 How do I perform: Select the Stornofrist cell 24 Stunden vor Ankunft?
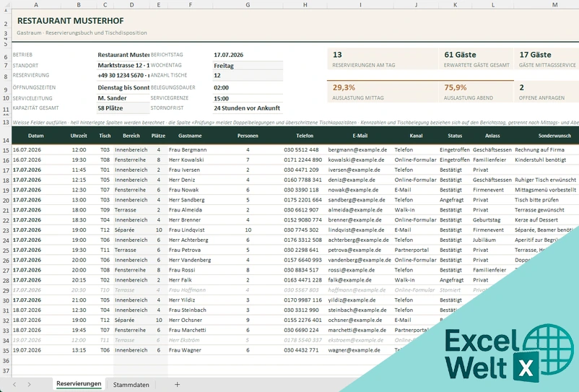[248, 108]
